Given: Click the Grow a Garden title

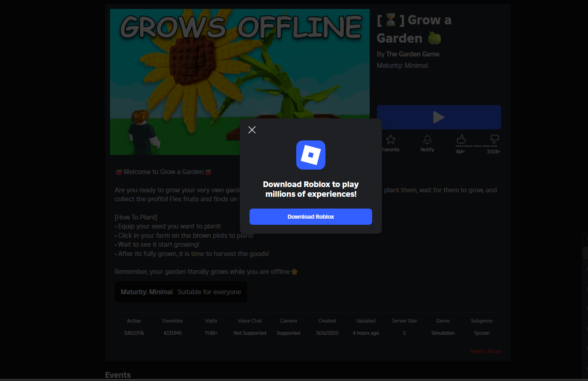Looking at the screenshot, I should click(x=414, y=29).
